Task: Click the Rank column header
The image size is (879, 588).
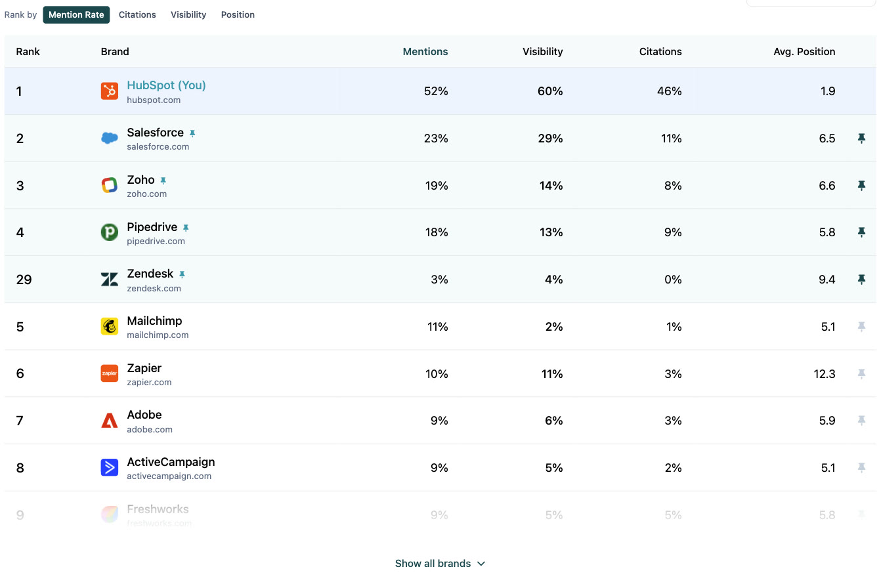Action: click(x=28, y=52)
